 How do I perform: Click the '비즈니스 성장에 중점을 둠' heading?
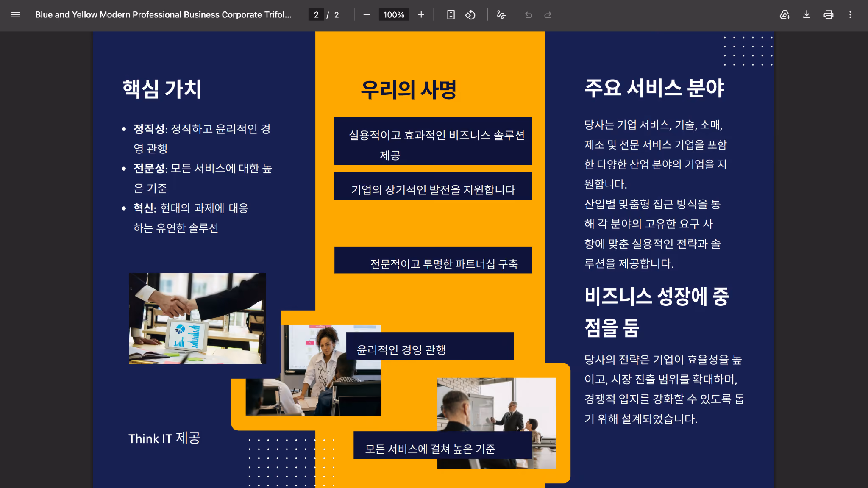tap(657, 312)
